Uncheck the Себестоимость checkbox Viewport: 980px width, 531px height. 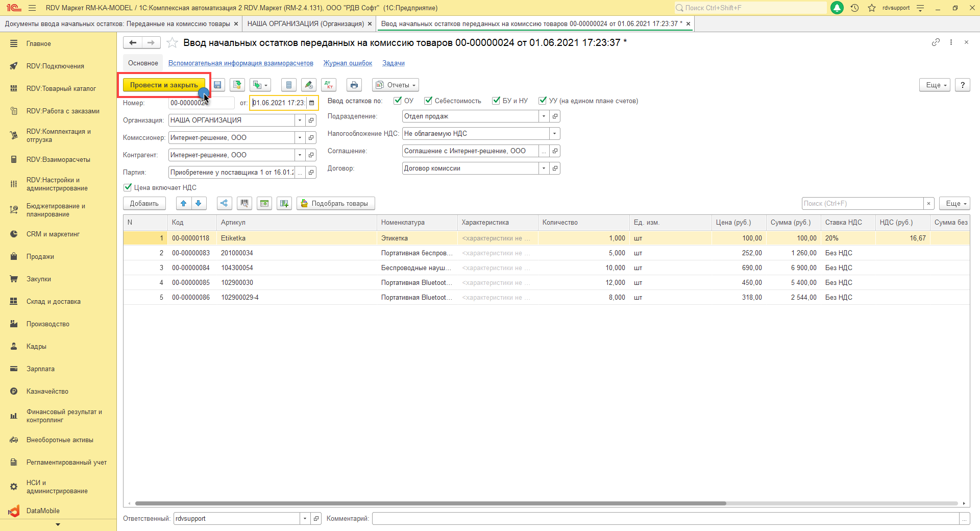[x=428, y=101]
